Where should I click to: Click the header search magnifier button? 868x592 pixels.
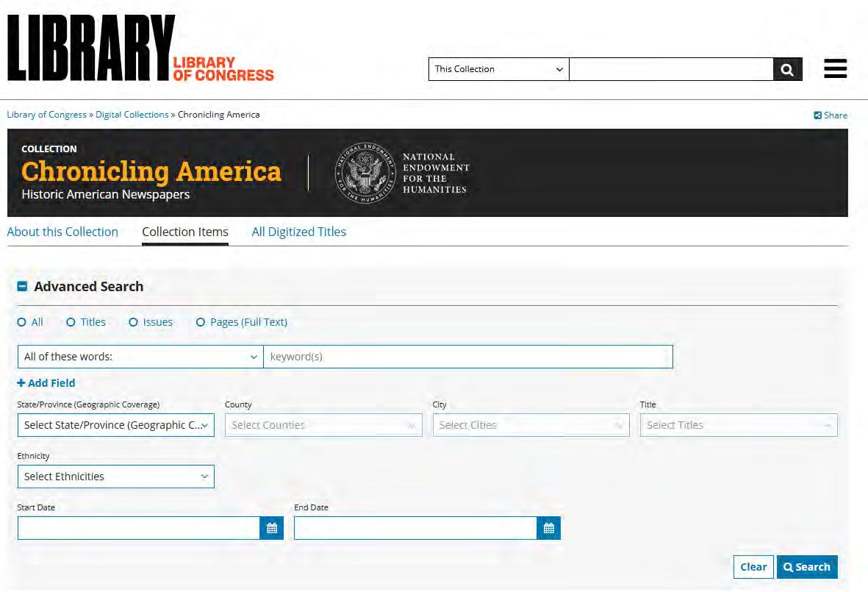click(x=787, y=69)
